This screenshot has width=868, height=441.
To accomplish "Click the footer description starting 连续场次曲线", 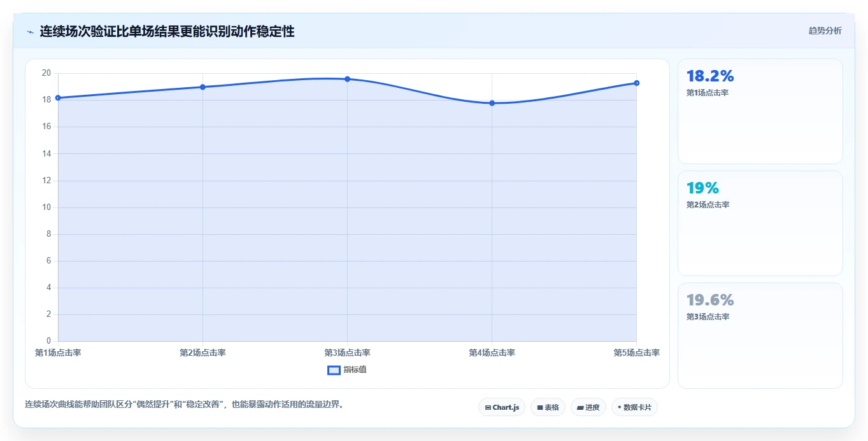I will 184,404.
